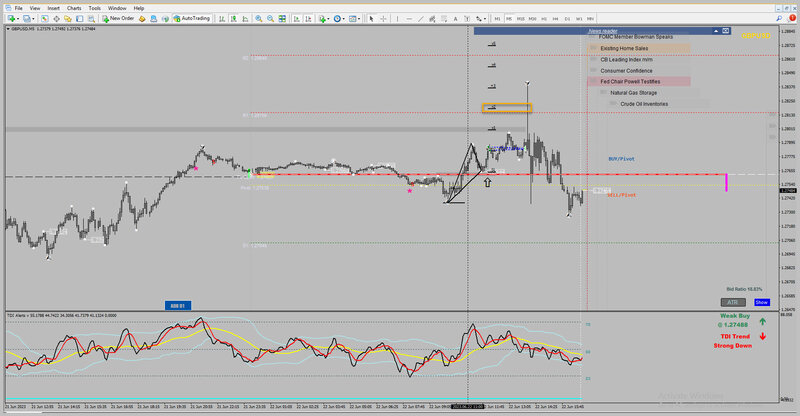
Task: Open the Indicators list dropdown
Action: (x=323, y=18)
